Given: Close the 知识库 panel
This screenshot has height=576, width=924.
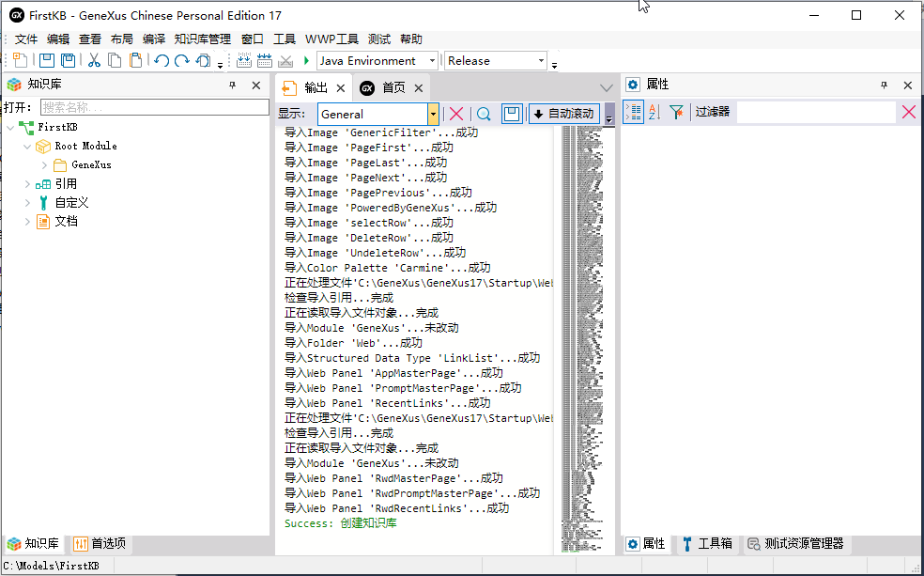Looking at the screenshot, I should [x=255, y=86].
